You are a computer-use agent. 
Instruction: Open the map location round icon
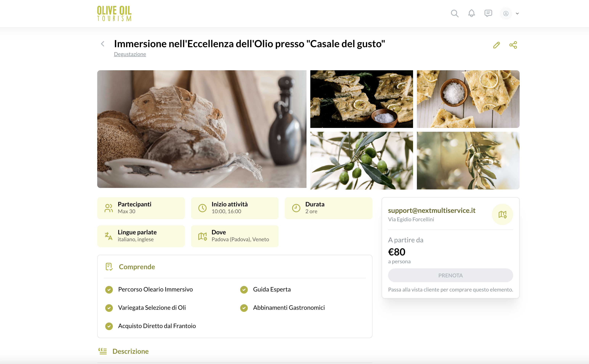pos(502,214)
